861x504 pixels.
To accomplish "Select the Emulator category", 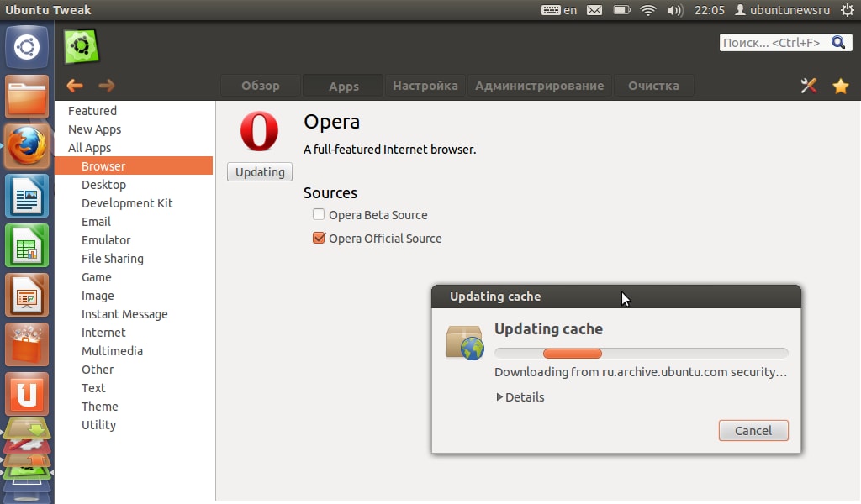I will 134,239.
